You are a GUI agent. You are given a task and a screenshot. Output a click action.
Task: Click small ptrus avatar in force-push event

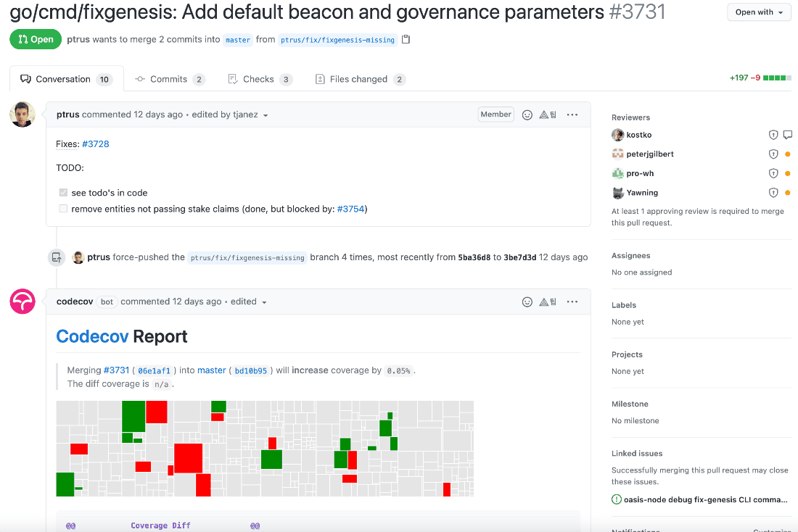click(x=78, y=257)
